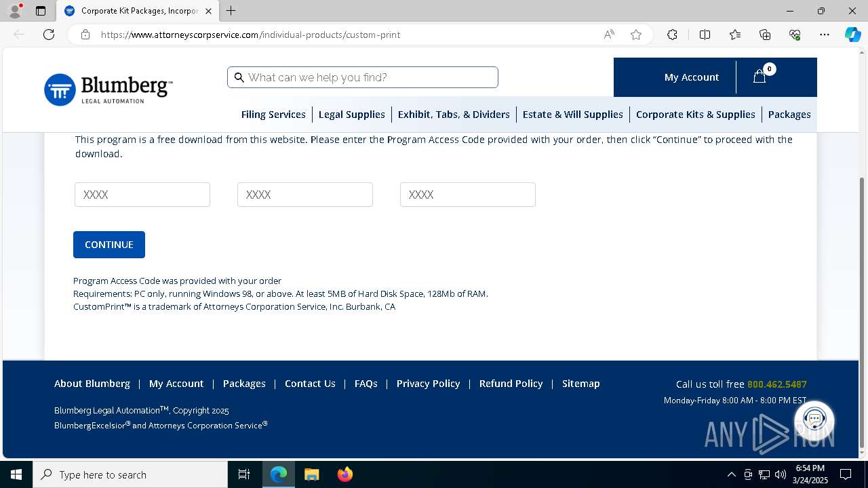Show hidden system tray icons

(731, 474)
